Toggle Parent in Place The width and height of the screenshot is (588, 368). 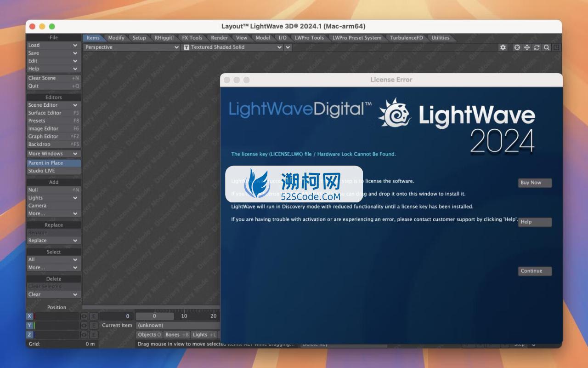54,163
